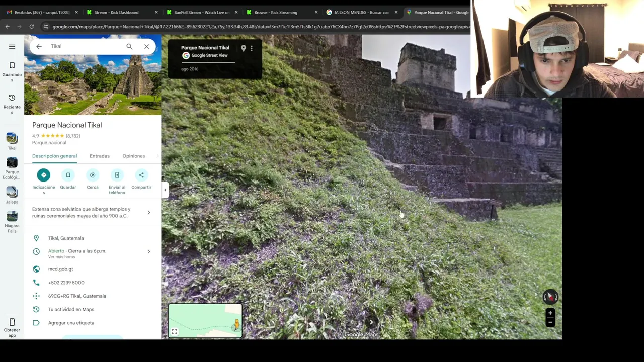Viewport: 644px width, 362px height.
Task: Switch to the Stream - Kick Dashboard tab
Action: tap(122, 12)
